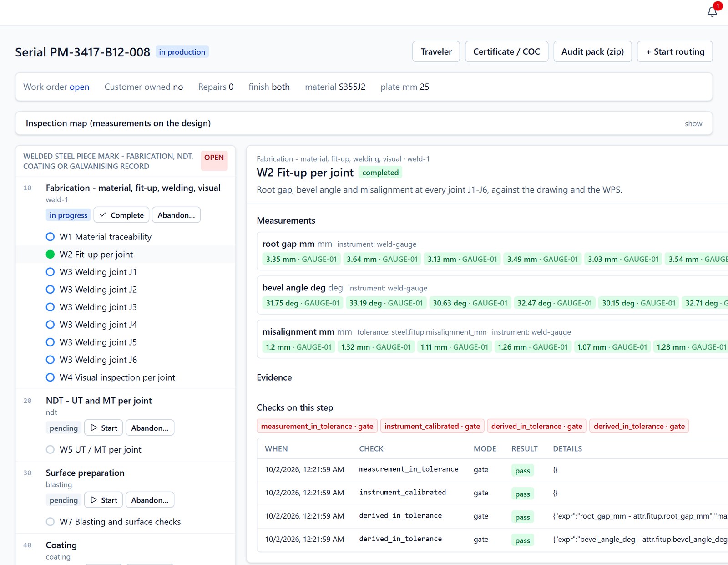Viewport: 728px width, 565px height.
Task: Click the completed badge beside W2 Fit-up
Action: (x=380, y=173)
